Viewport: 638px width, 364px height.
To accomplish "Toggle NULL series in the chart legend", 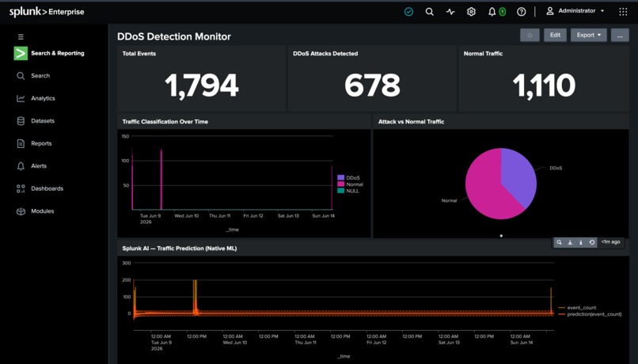I will tap(349, 191).
